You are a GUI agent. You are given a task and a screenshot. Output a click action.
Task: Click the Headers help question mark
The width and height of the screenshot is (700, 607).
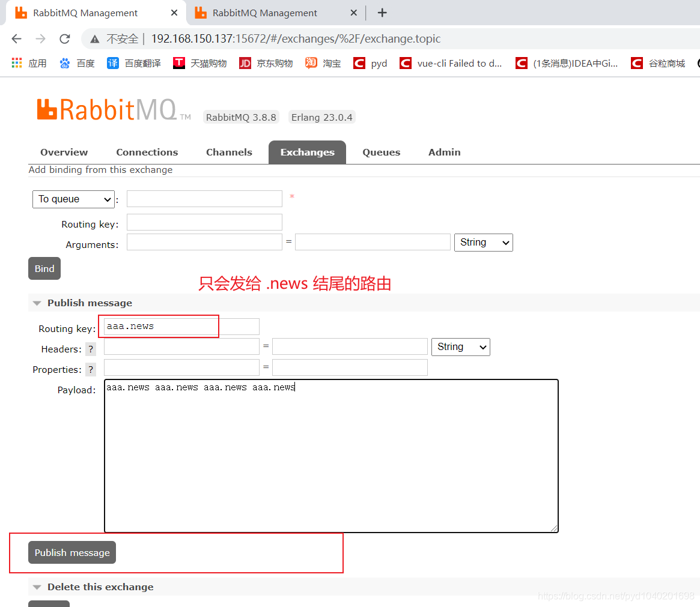91,349
